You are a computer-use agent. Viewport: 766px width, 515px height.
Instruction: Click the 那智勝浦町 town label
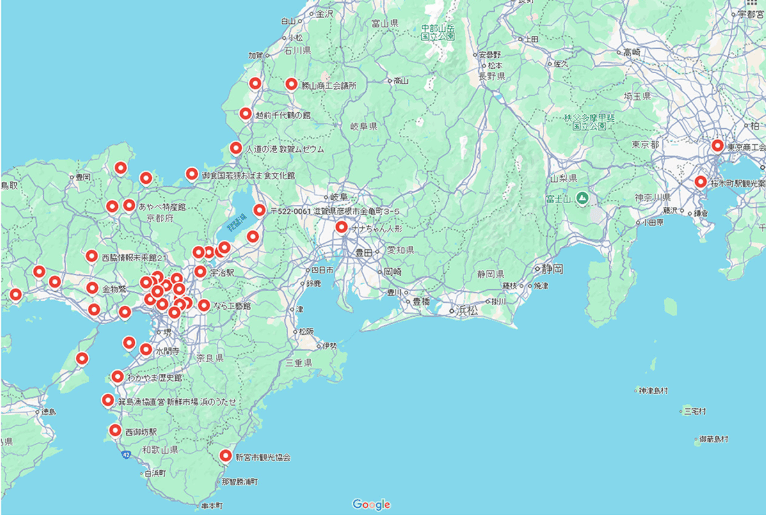coord(239,482)
